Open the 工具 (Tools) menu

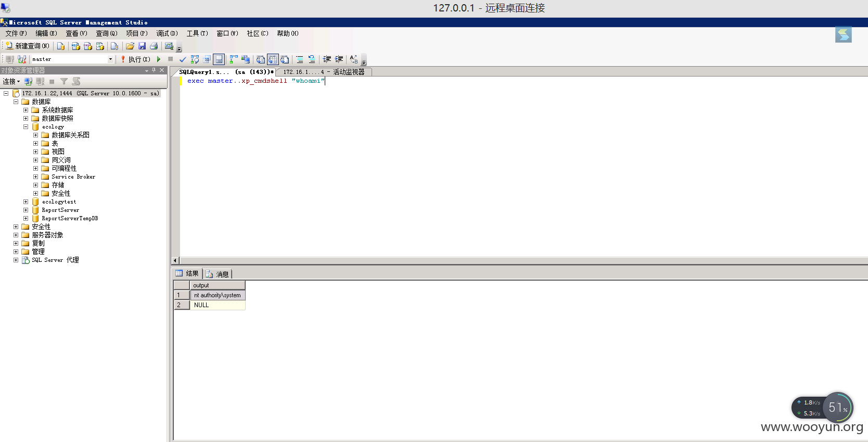(197, 33)
